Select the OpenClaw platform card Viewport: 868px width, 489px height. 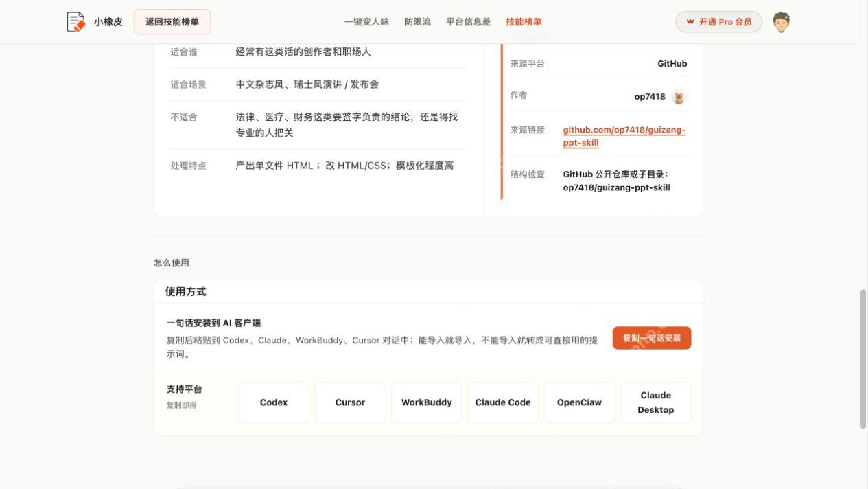pos(579,402)
